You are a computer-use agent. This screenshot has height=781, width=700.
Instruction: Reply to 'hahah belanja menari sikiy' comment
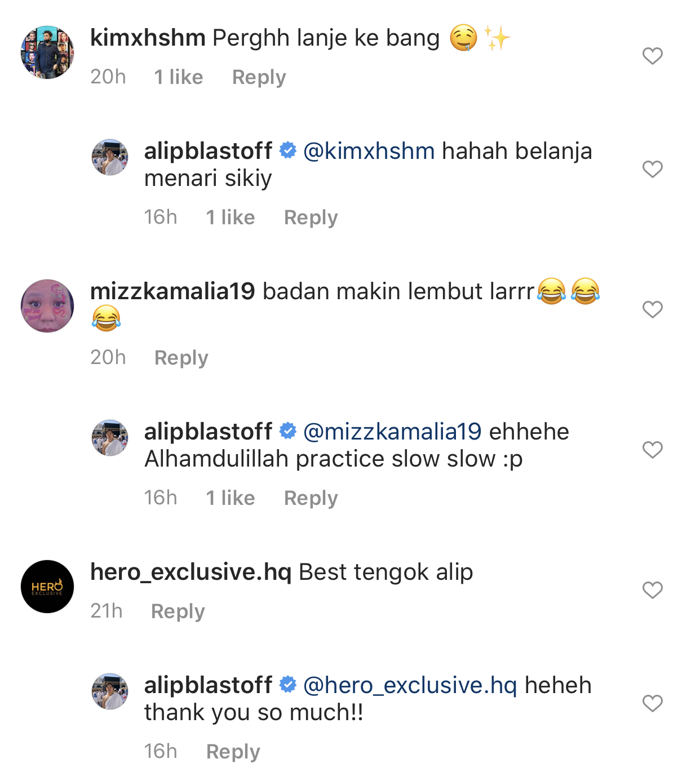tap(311, 218)
